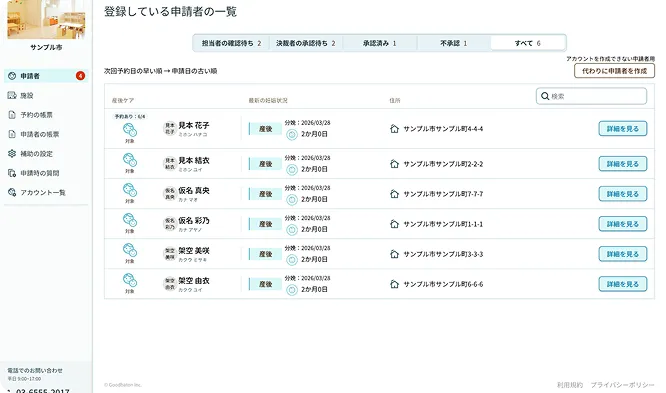Viewport: 666px width, 393px height.
Task: Click the 産後 status tag for 見本 花子
Action: (265, 129)
